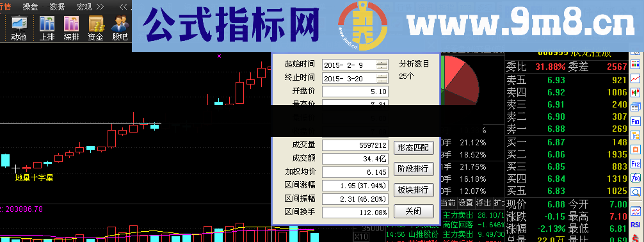The width and height of the screenshot is (644, 242).
Task: Click the 板块排行 button
Action: coord(414,190)
